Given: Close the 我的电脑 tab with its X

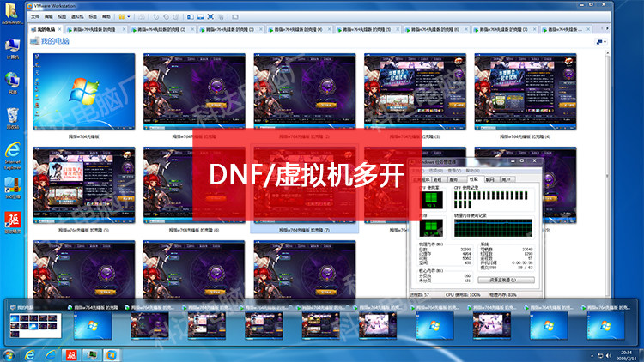Looking at the screenshot, I should 59,29.
